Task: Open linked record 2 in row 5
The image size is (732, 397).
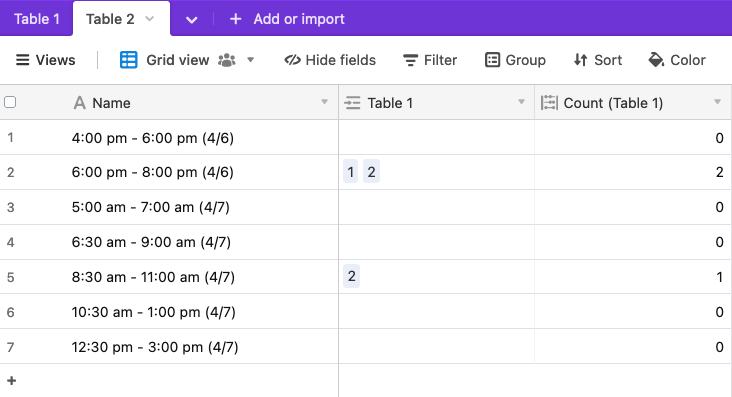Action: coord(352,276)
